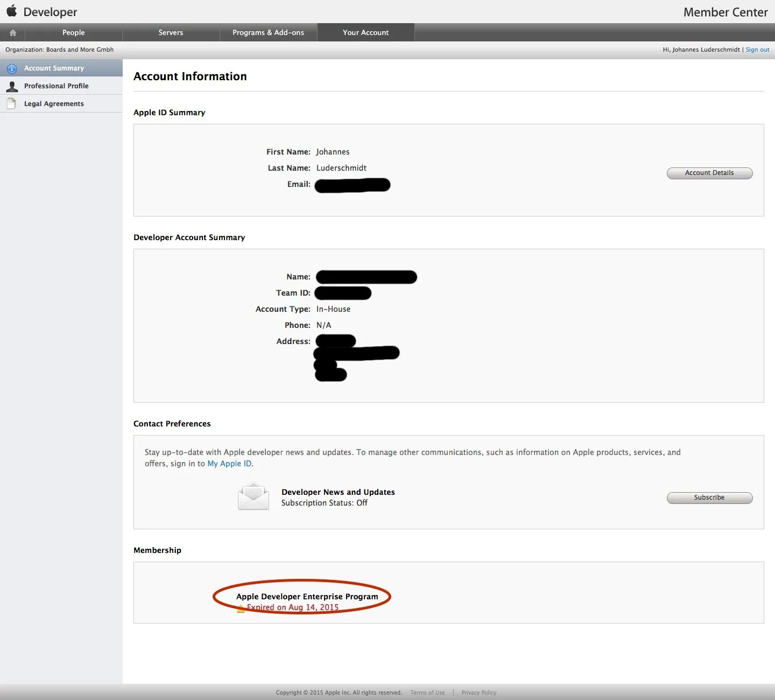Click the Account Details button
Viewport: 775px width, 700px height.
[x=709, y=173]
